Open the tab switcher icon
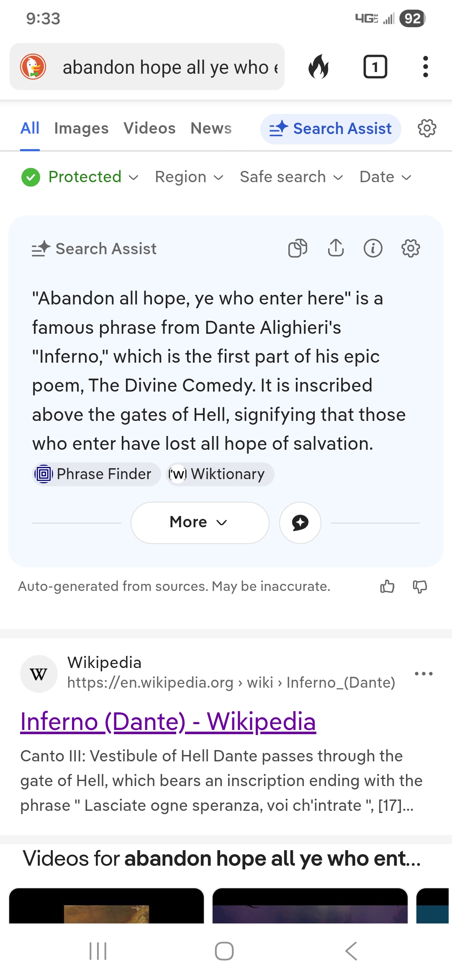 pyautogui.click(x=375, y=67)
